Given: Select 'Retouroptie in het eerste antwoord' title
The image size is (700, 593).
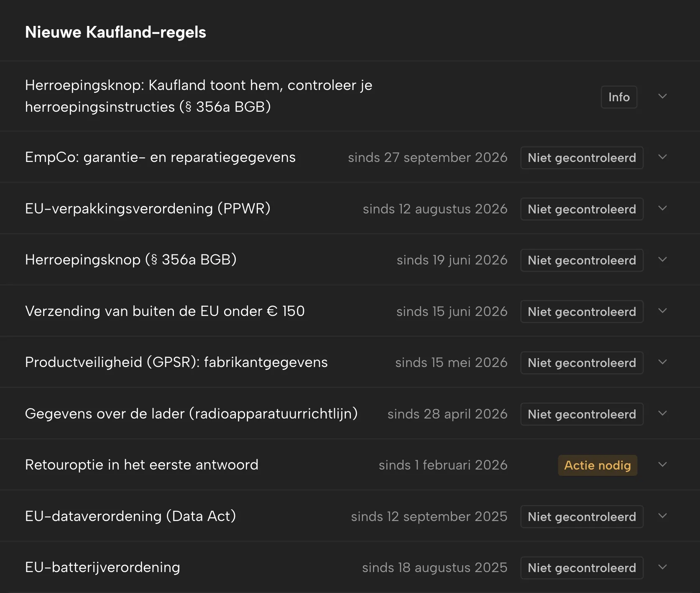Looking at the screenshot, I should point(142,465).
